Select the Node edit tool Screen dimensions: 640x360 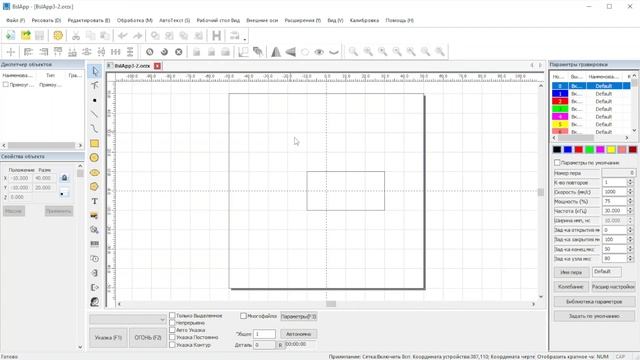tap(94, 85)
